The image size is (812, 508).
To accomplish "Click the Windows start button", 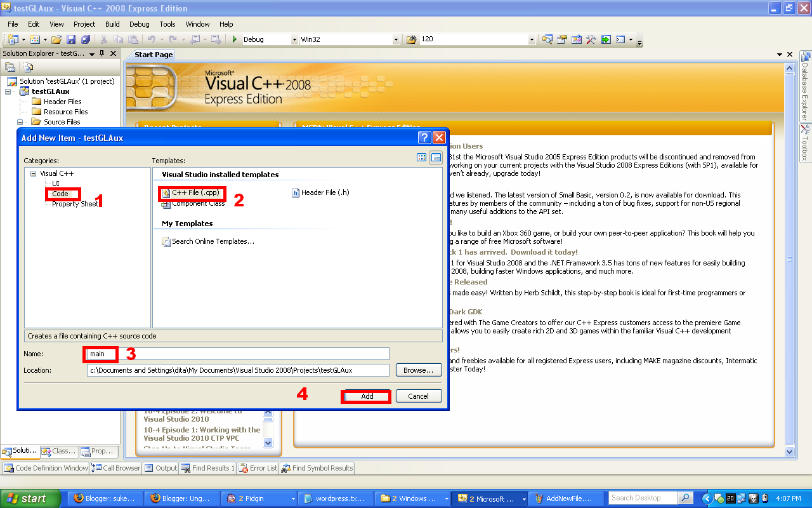I will pos(30,498).
